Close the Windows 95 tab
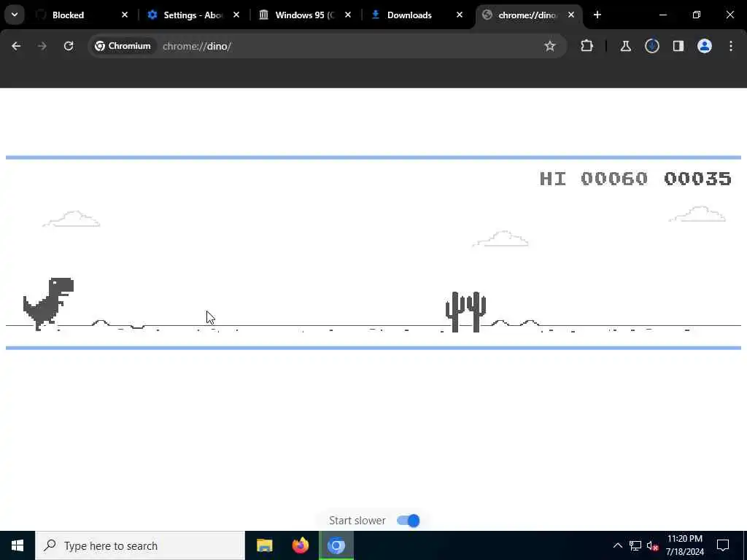747x560 pixels. (348, 15)
